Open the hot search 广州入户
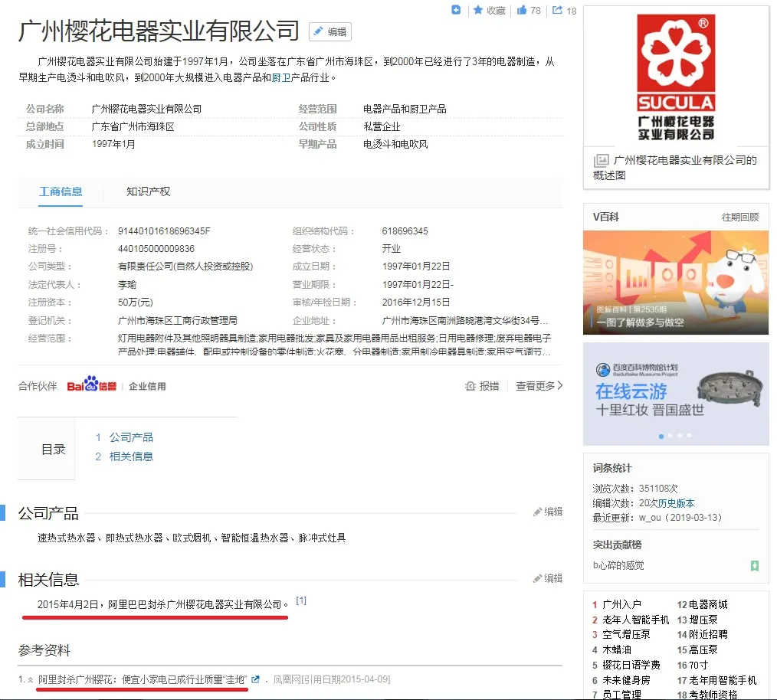Image resolution: width=777 pixels, height=700 pixels. 621,604
